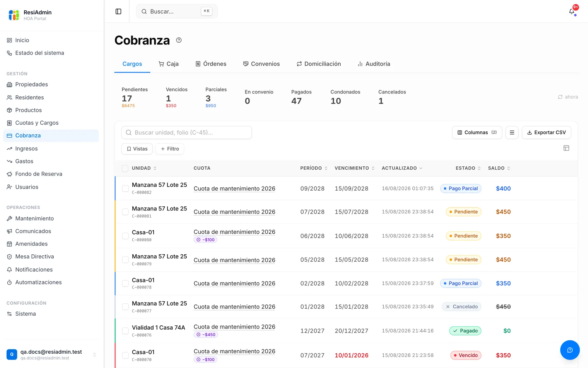Screen dimensions: 588x368
Task: Open Estado del sistema in sidebar
Action: pos(51,53)
